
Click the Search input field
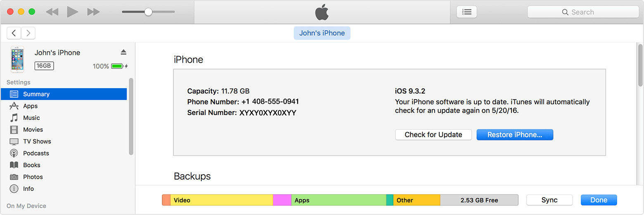(583, 12)
